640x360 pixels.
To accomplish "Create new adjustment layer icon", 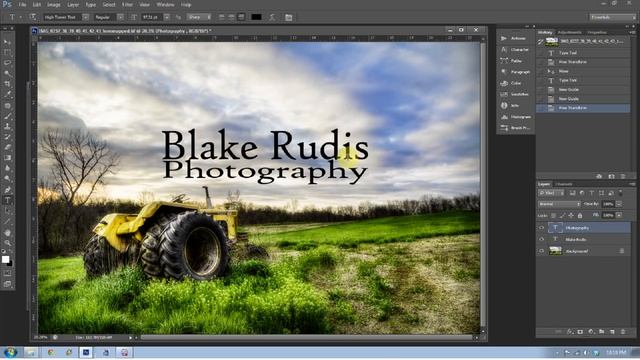I will pos(591,332).
